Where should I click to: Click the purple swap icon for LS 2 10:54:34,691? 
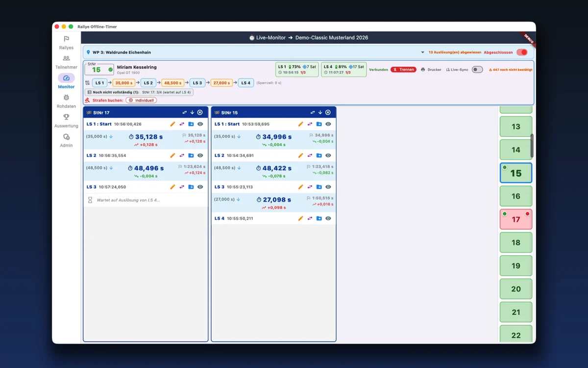[310, 156]
